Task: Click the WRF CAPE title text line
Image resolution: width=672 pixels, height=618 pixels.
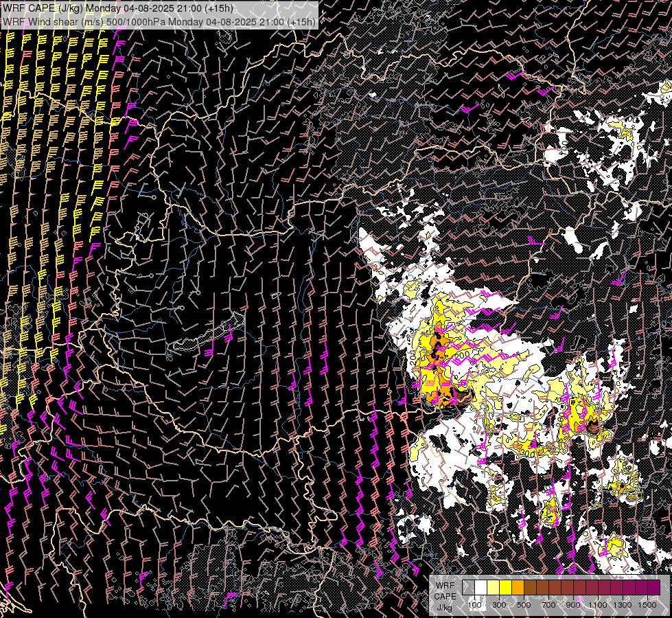Action: (118, 8)
